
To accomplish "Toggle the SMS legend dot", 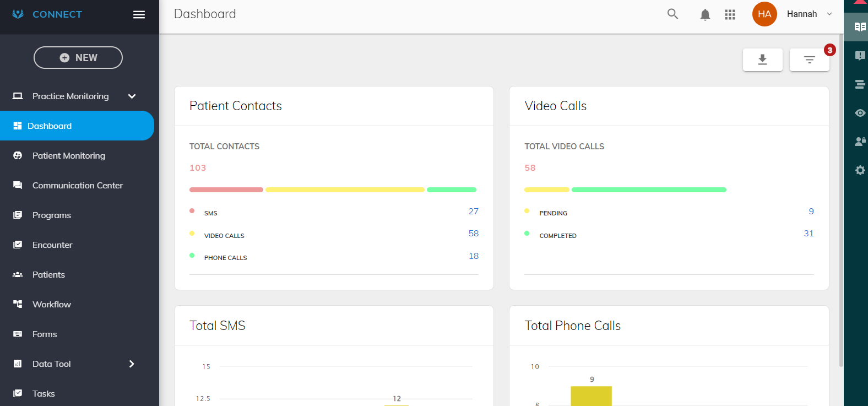I will click(x=192, y=211).
